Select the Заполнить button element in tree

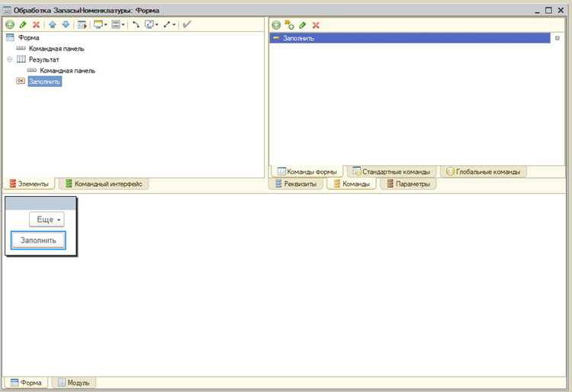pyautogui.click(x=44, y=82)
